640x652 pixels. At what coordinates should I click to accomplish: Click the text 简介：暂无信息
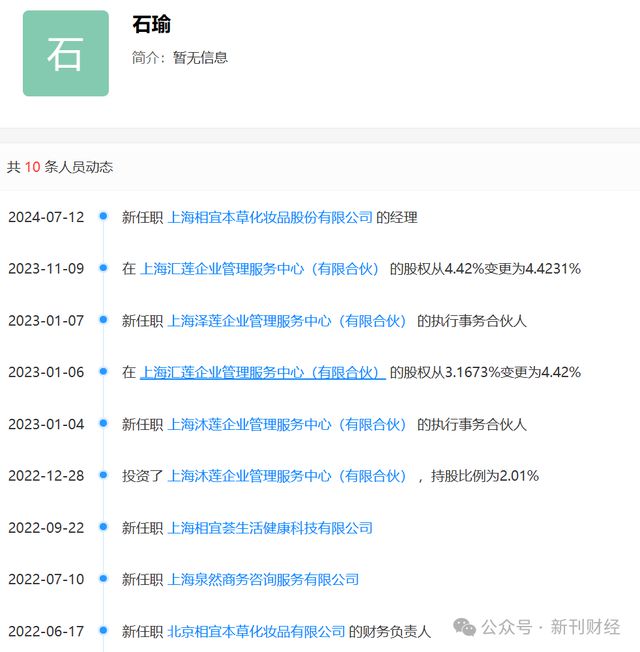click(180, 57)
